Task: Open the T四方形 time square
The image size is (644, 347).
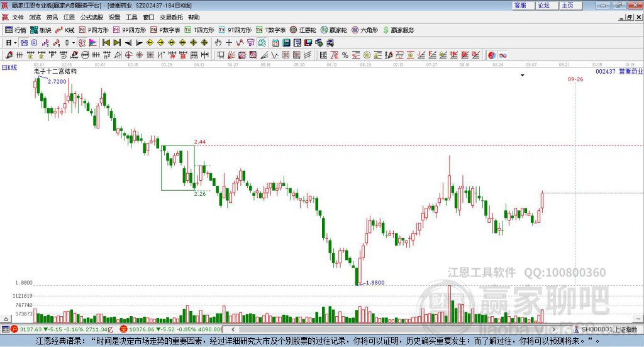Action: [199, 30]
